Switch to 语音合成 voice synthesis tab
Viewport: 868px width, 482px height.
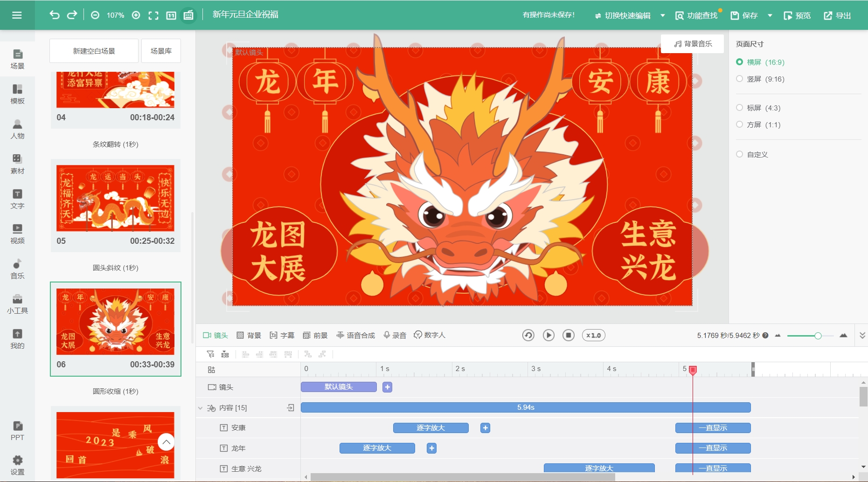pos(356,335)
